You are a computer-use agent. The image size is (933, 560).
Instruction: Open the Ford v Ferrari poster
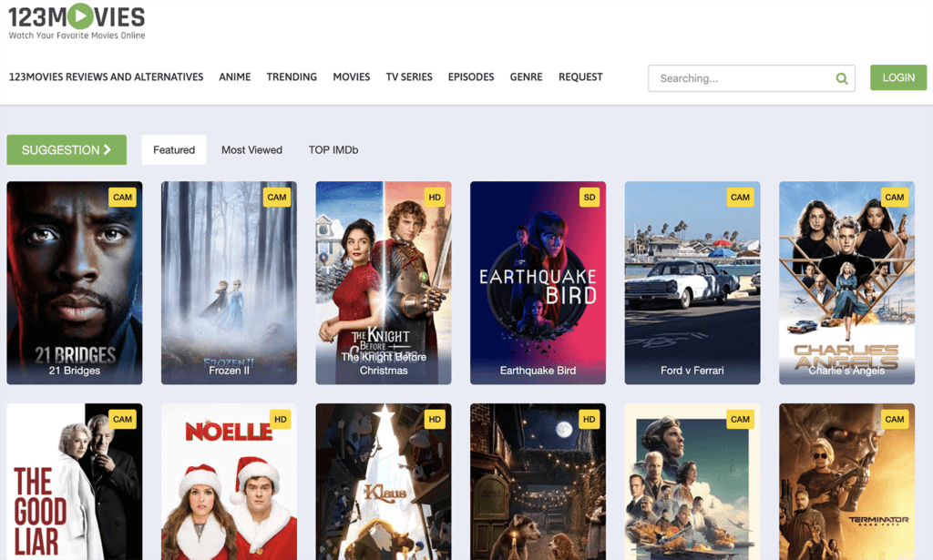pyautogui.click(x=692, y=283)
